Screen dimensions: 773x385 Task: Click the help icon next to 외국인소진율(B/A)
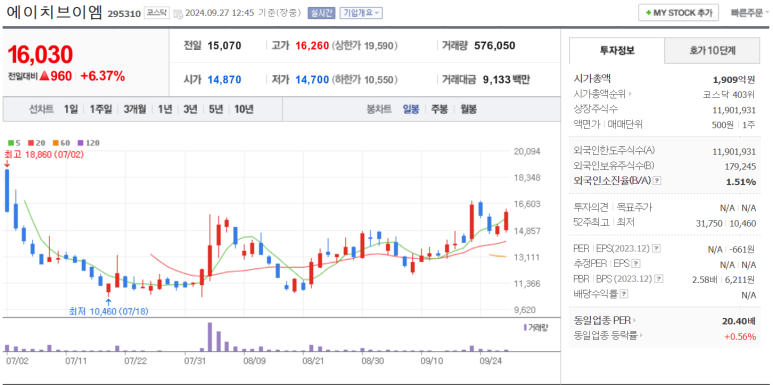(x=657, y=181)
